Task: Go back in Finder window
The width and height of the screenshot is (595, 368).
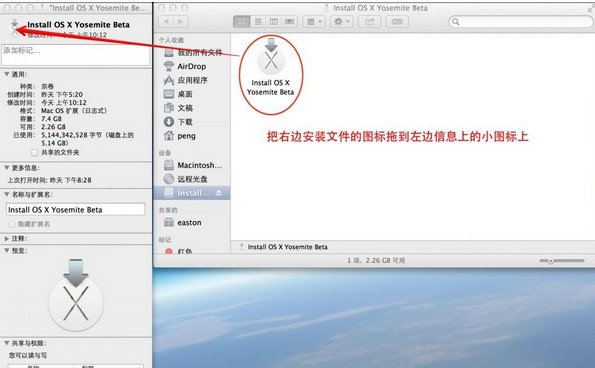Action: click(166, 22)
